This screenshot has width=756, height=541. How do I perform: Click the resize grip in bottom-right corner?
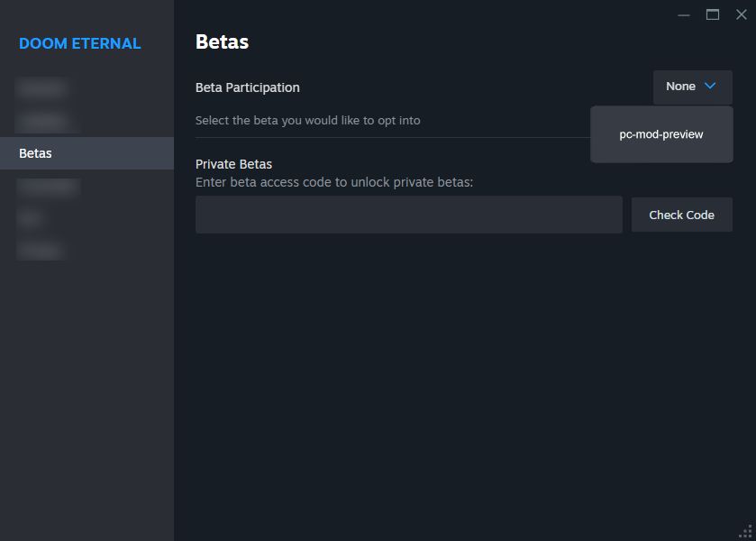point(745,531)
